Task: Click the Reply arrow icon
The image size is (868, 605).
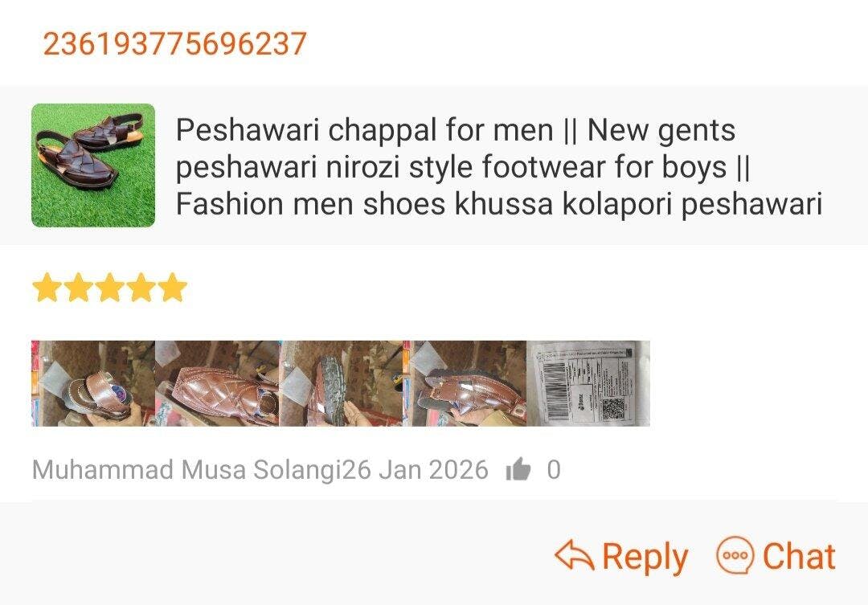Action: pyautogui.click(x=574, y=556)
